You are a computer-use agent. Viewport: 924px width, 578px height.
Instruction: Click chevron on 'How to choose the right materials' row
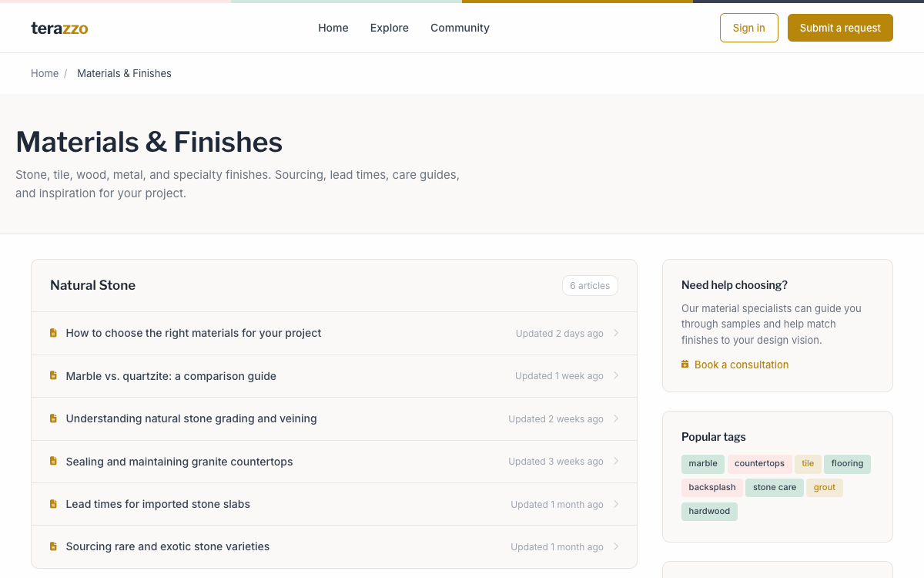(x=616, y=333)
